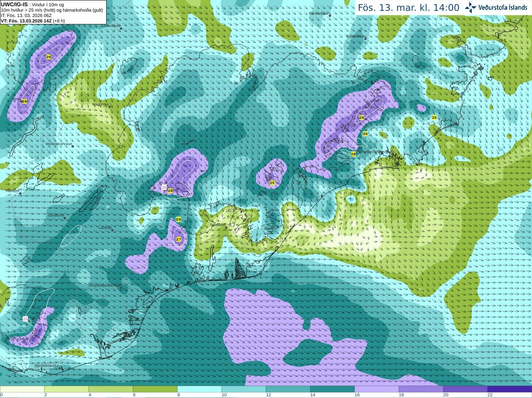Screen dimensions: 532x398
Task: Click the IT: Fös. 13. 03. 2026 06Z line
Action: point(26,15)
